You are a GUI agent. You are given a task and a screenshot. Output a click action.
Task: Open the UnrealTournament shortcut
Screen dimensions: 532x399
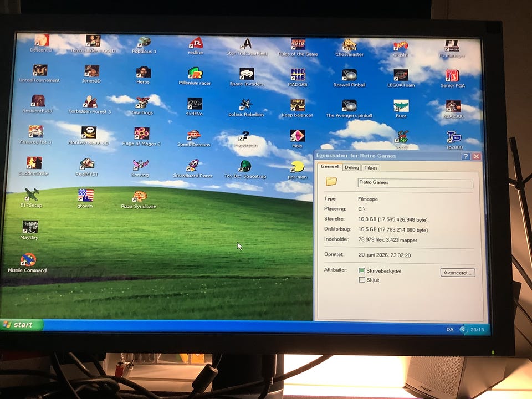(40, 70)
